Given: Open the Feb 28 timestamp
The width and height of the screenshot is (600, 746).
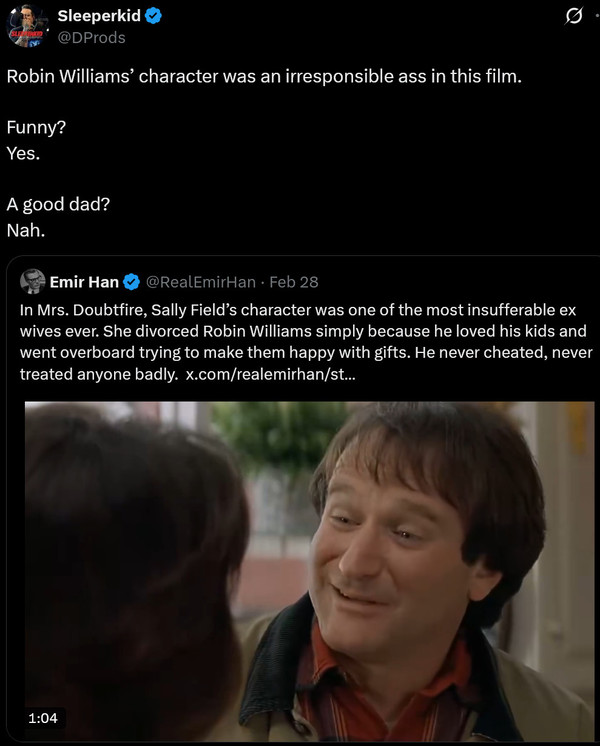Looking at the screenshot, I should [294, 282].
